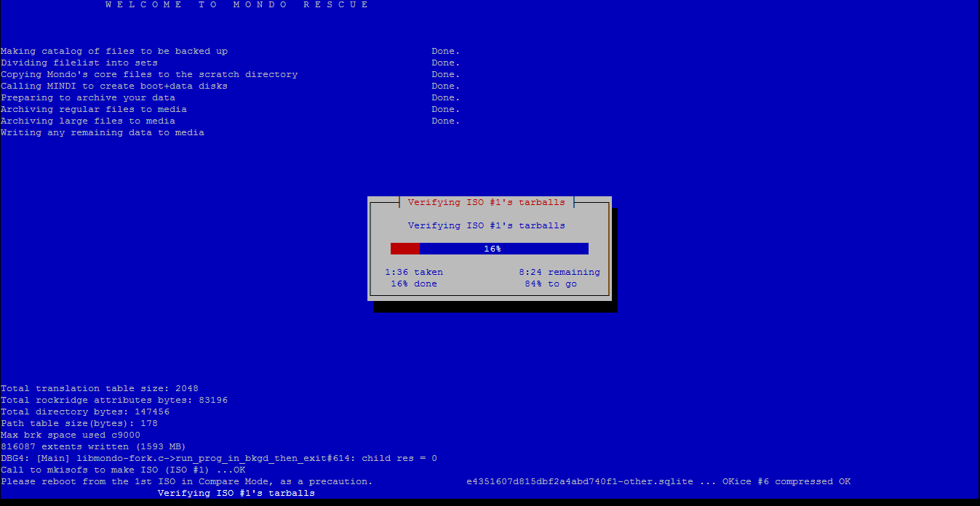Screen dimensions: 980x506
Task: Click 'Max brk space used c9000' line
Action: pos(71,435)
